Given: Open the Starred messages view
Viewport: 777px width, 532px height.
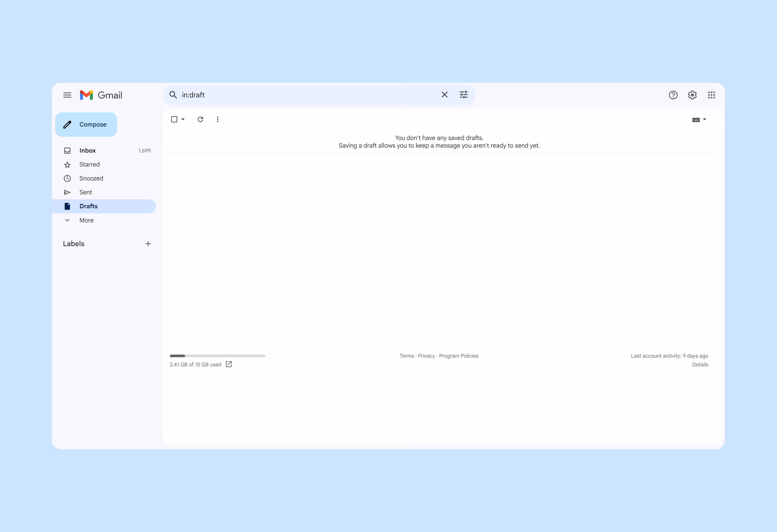Looking at the screenshot, I should pyautogui.click(x=89, y=165).
